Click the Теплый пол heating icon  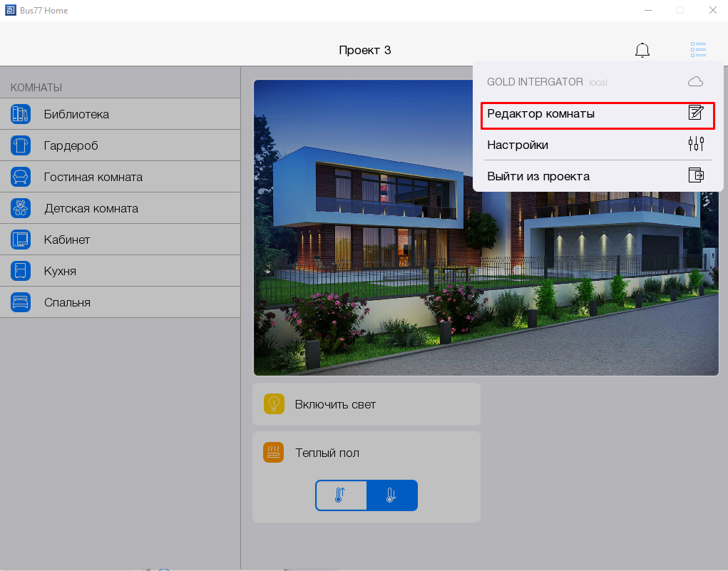(x=274, y=453)
